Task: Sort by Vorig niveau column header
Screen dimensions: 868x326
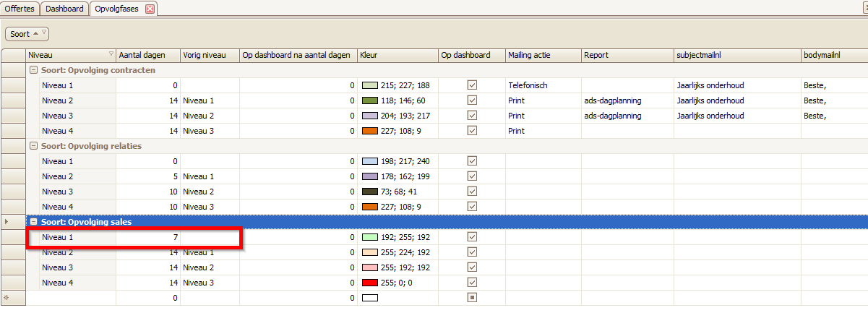Action: (x=210, y=55)
